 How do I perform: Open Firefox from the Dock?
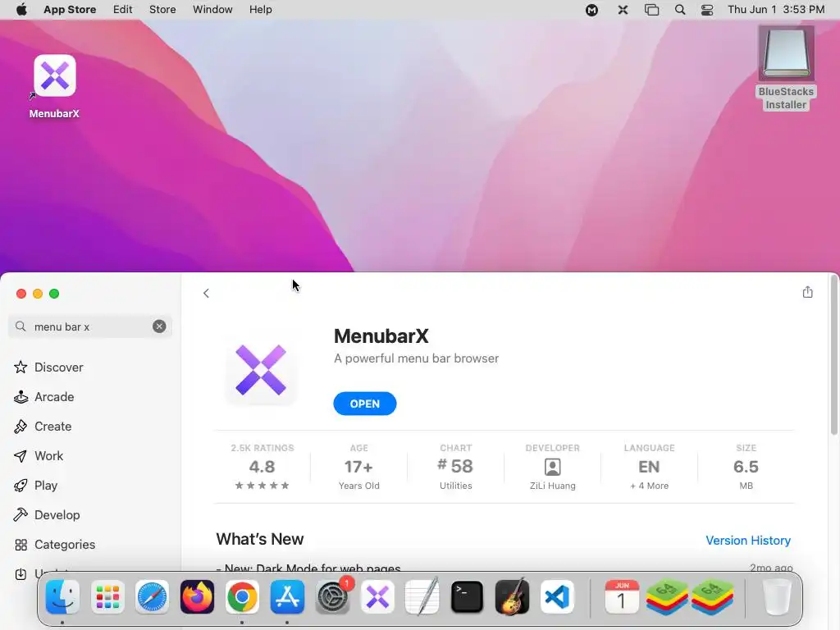197,597
